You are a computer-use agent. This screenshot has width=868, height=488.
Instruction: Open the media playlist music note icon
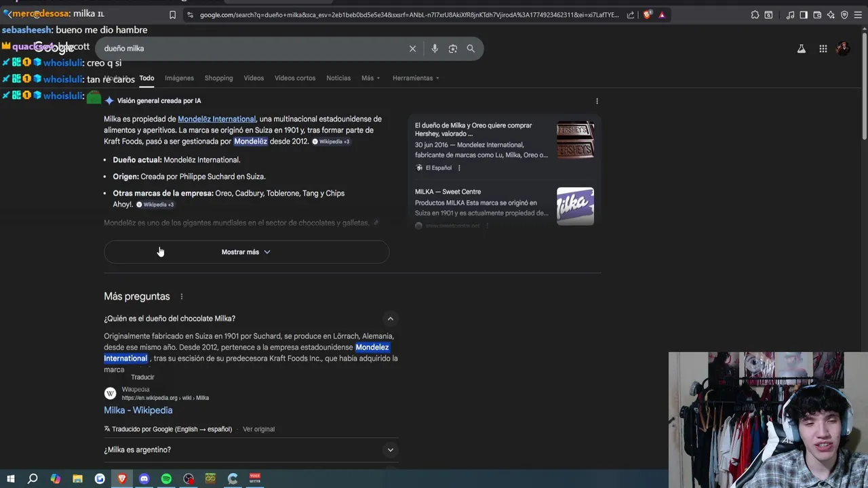point(791,15)
